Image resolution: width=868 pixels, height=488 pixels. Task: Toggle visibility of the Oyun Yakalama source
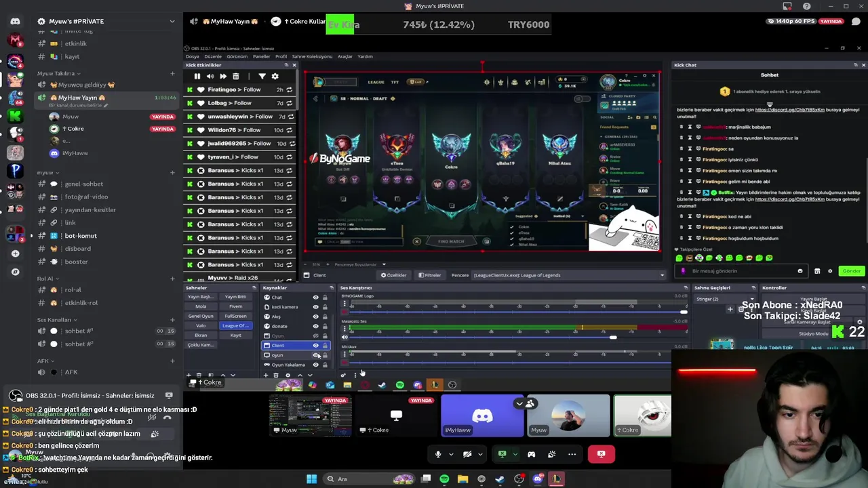(x=315, y=365)
